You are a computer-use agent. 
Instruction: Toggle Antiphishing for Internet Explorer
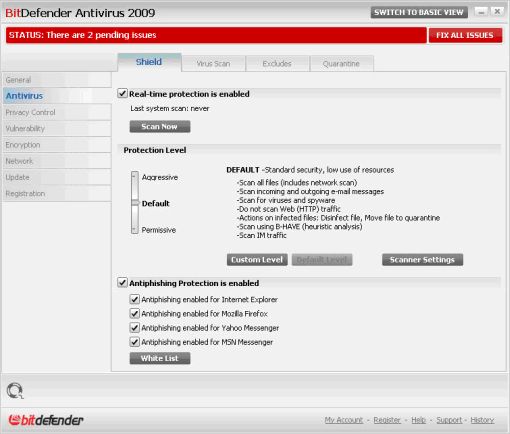coord(134,299)
